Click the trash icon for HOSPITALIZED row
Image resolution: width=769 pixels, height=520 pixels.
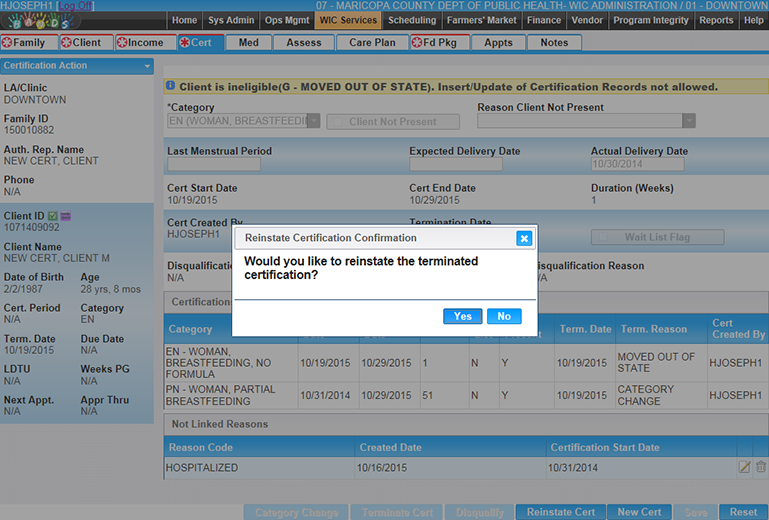click(761, 467)
